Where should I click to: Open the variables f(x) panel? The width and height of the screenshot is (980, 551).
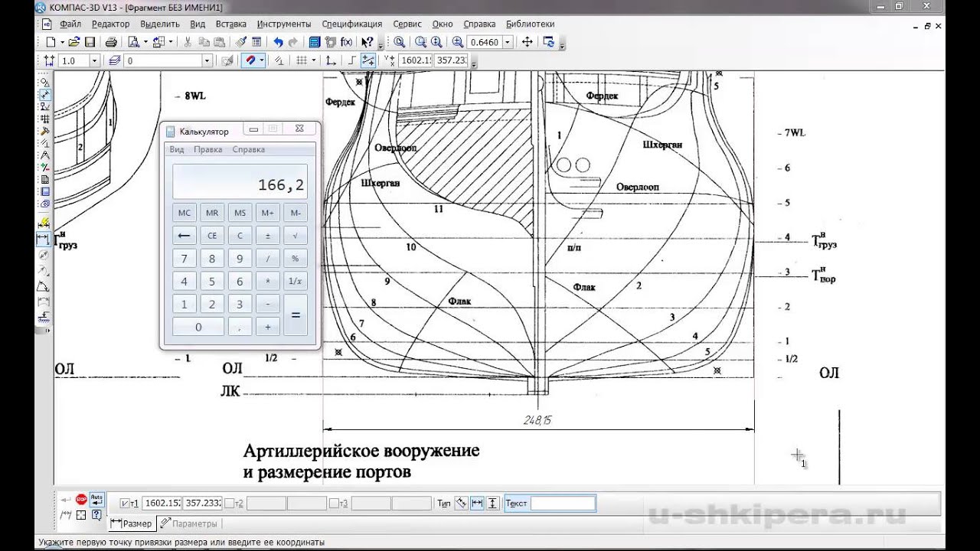point(346,42)
